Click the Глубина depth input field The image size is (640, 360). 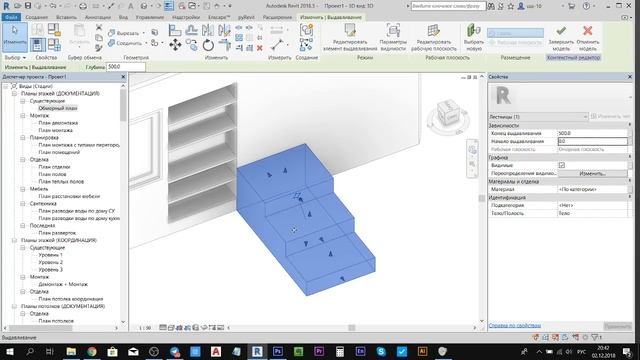[126, 67]
